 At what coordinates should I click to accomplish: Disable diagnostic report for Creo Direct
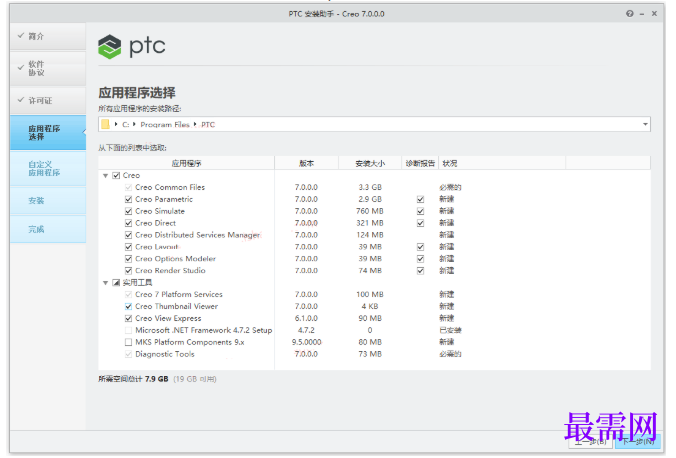pyautogui.click(x=420, y=223)
